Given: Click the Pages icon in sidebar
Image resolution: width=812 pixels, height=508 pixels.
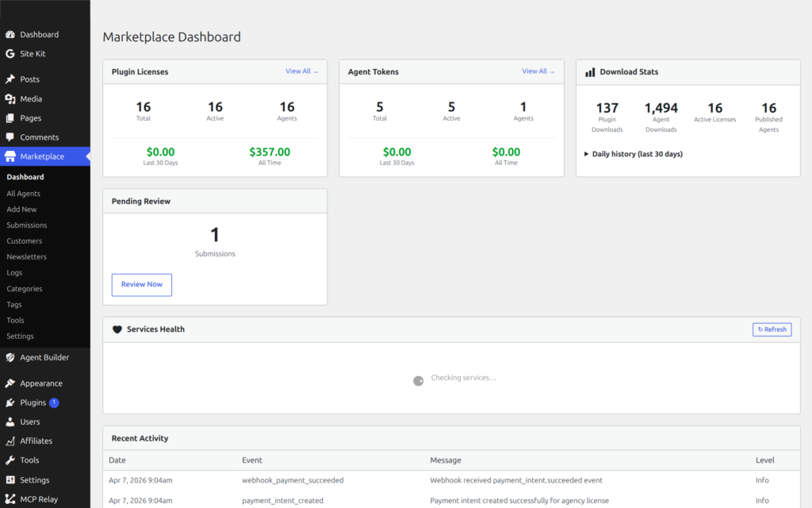Looking at the screenshot, I should coord(10,118).
